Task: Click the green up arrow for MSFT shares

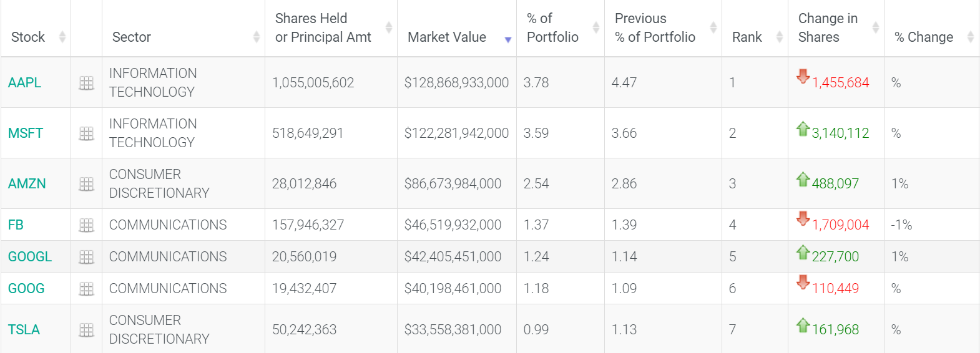Action: [x=803, y=128]
